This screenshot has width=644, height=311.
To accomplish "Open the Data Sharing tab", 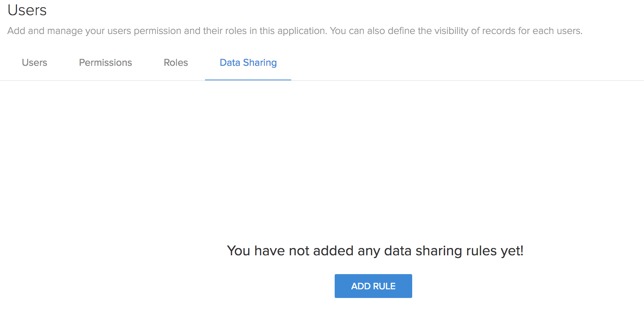I will click(x=248, y=63).
